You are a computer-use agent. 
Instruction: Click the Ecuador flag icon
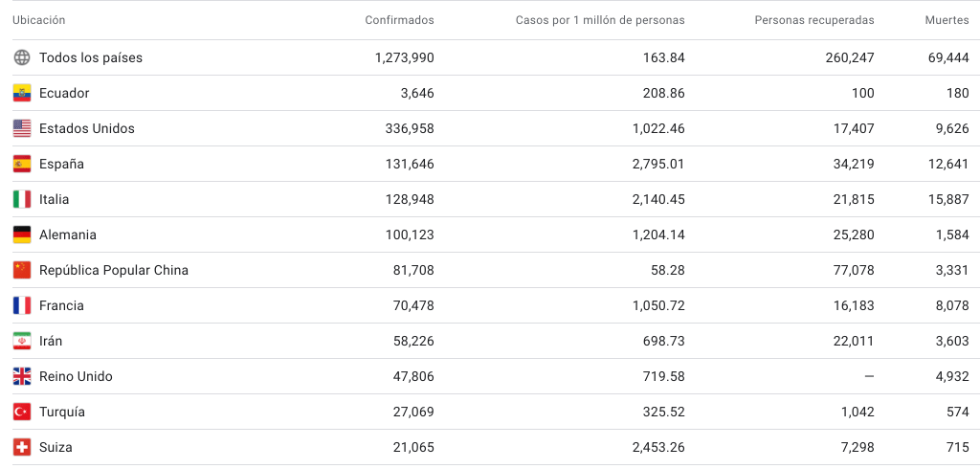(x=22, y=93)
